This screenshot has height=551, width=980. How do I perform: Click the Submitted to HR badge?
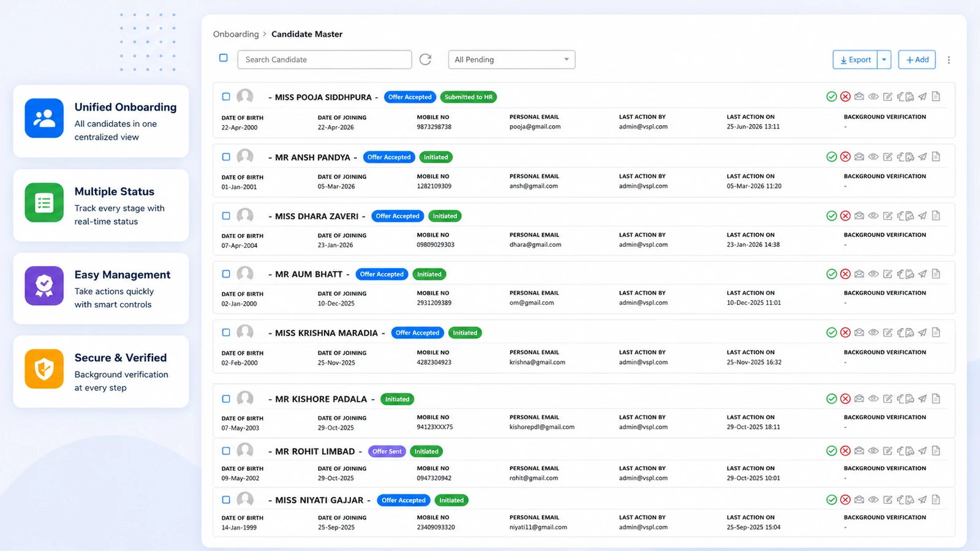pos(469,97)
